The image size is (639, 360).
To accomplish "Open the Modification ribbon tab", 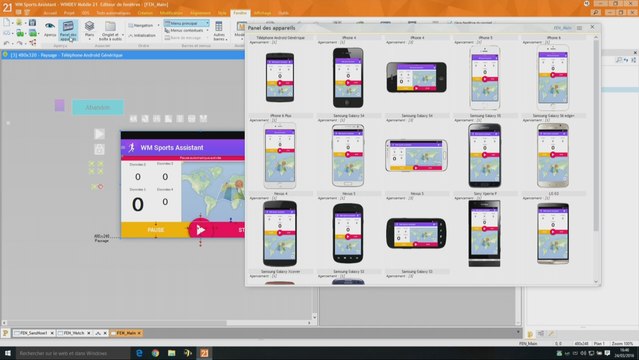I will (x=171, y=13).
